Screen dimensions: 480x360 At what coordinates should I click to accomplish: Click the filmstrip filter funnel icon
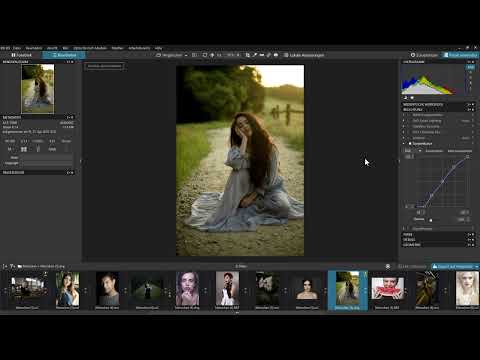coord(12,266)
